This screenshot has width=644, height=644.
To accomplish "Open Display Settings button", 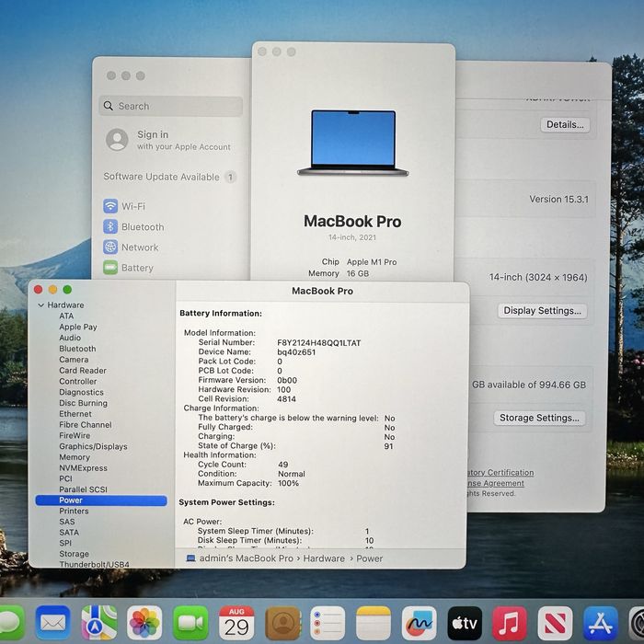I will point(542,311).
